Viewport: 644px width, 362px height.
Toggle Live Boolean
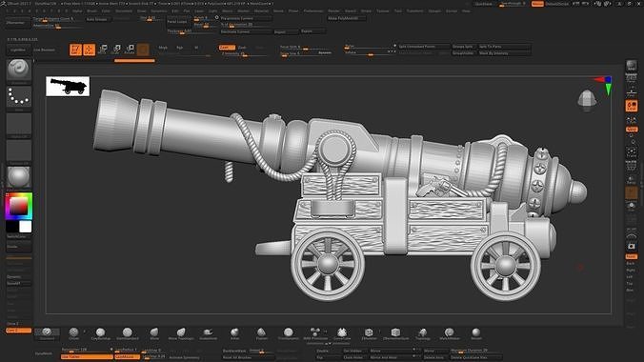click(45, 50)
